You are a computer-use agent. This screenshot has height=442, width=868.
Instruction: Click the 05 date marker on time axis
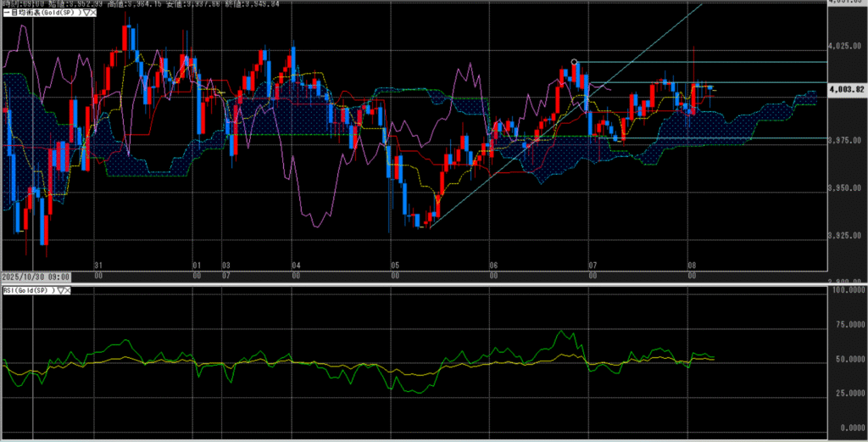point(392,265)
